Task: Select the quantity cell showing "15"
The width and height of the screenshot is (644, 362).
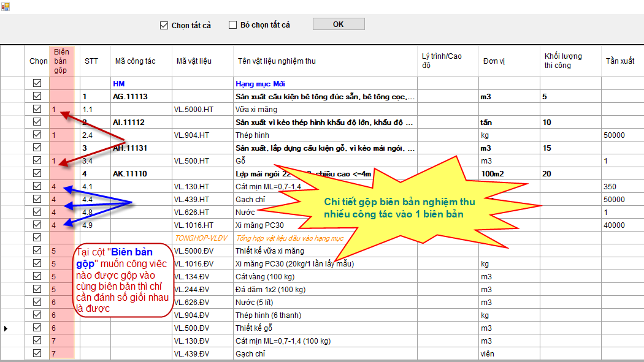Action: pyautogui.click(x=570, y=148)
